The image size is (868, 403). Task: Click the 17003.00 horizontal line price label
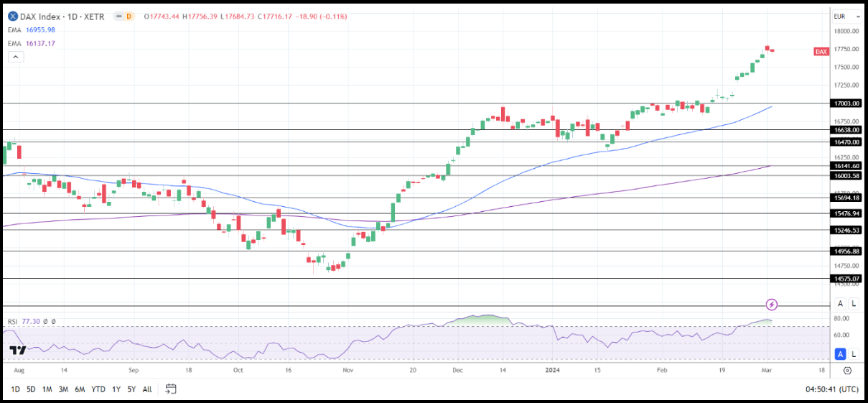[x=846, y=103]
